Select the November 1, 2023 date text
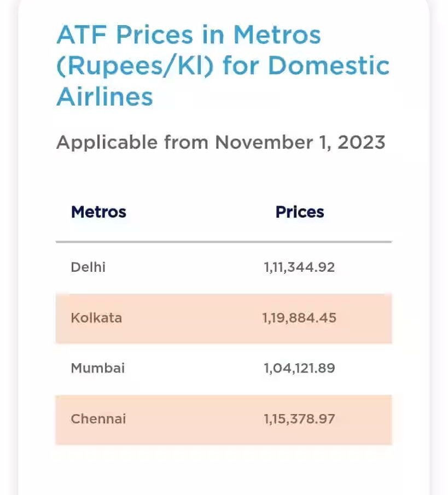Screen dimensions: 448x495 point(300,143)
